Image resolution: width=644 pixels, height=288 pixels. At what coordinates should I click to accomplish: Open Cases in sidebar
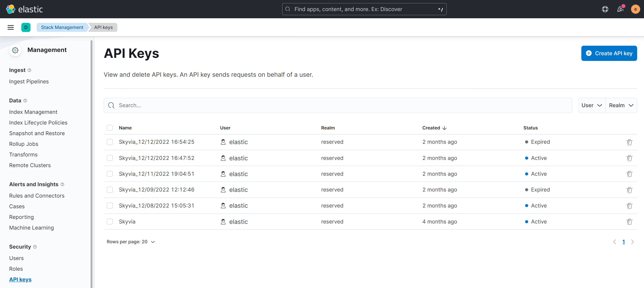pos(17,206)
